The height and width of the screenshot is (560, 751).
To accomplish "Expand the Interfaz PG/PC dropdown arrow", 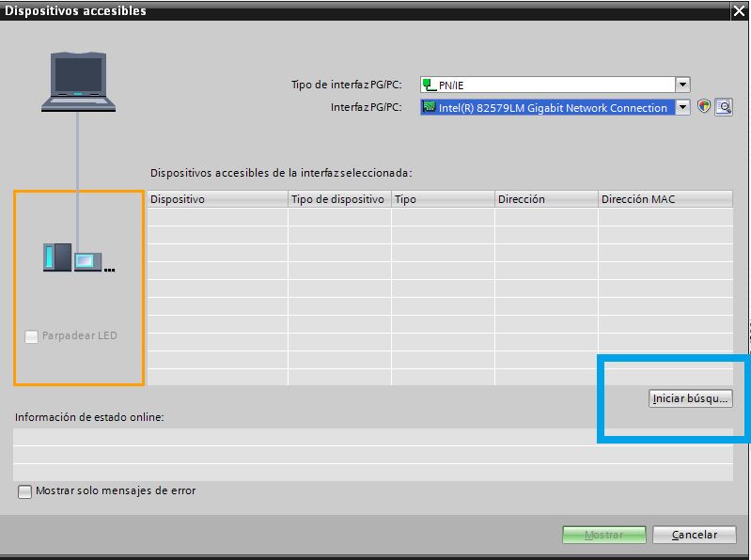I will point(682,107).
